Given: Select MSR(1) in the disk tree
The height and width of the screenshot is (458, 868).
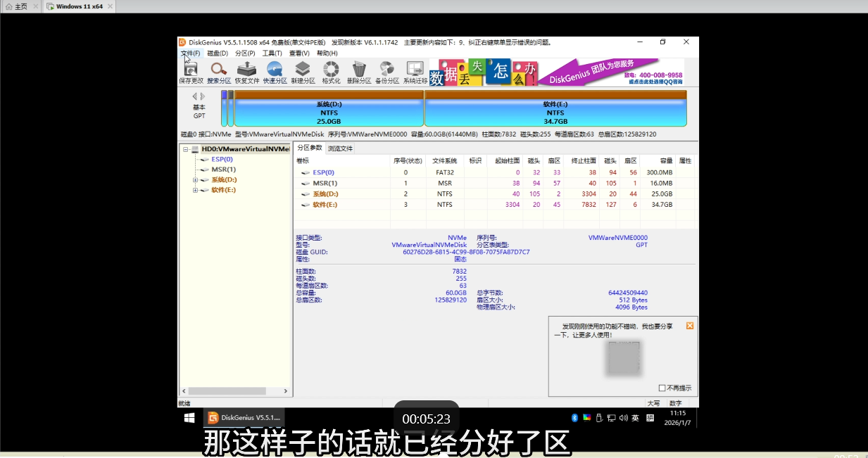Looking at the screenshot, I should (223, 170).
